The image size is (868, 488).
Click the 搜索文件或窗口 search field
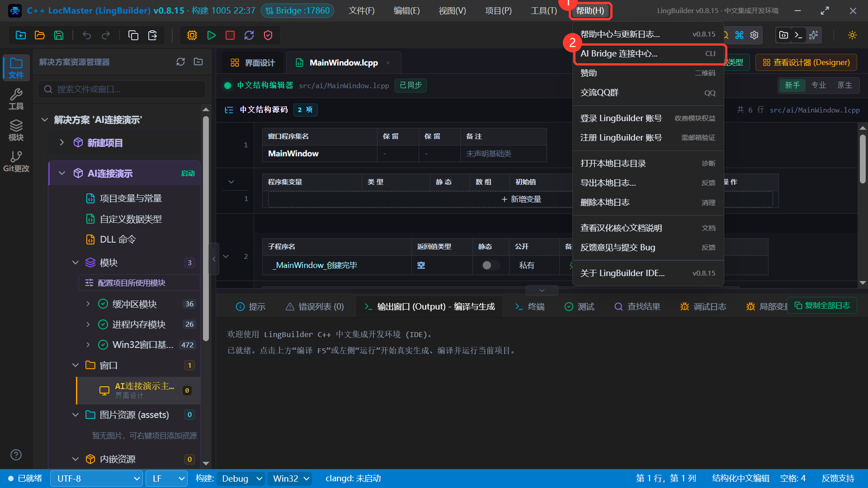122,89
